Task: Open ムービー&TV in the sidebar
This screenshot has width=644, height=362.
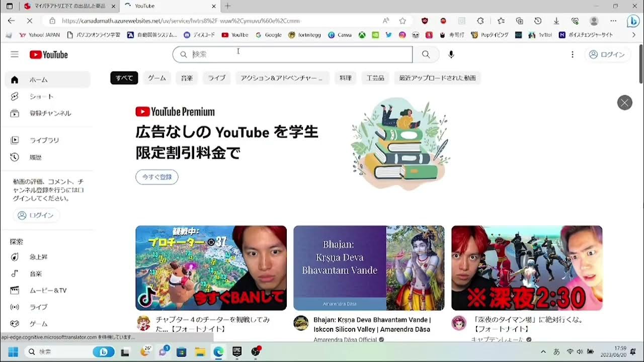Action: [x=48, y=290]
